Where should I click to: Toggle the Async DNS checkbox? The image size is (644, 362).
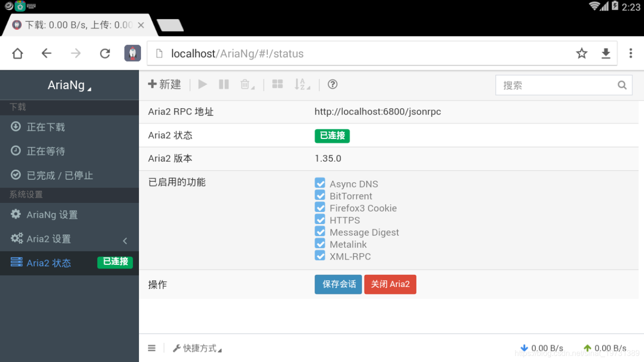click(x=320, y=183)
